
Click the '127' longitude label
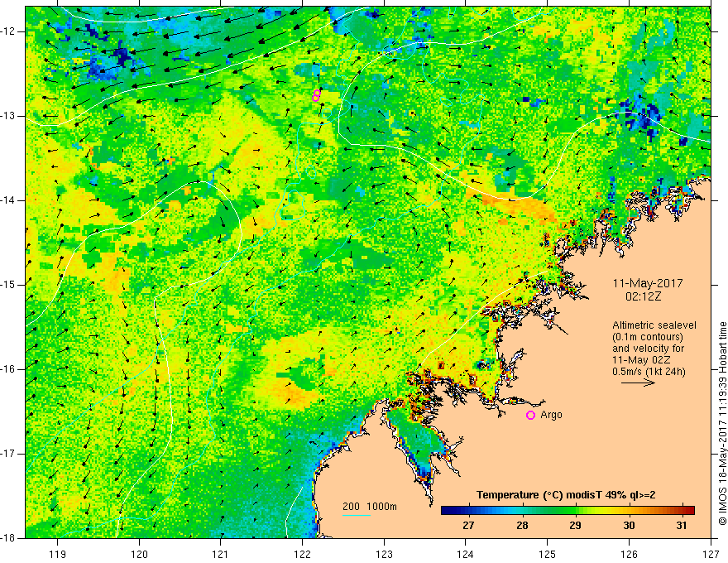pos(711,554)
